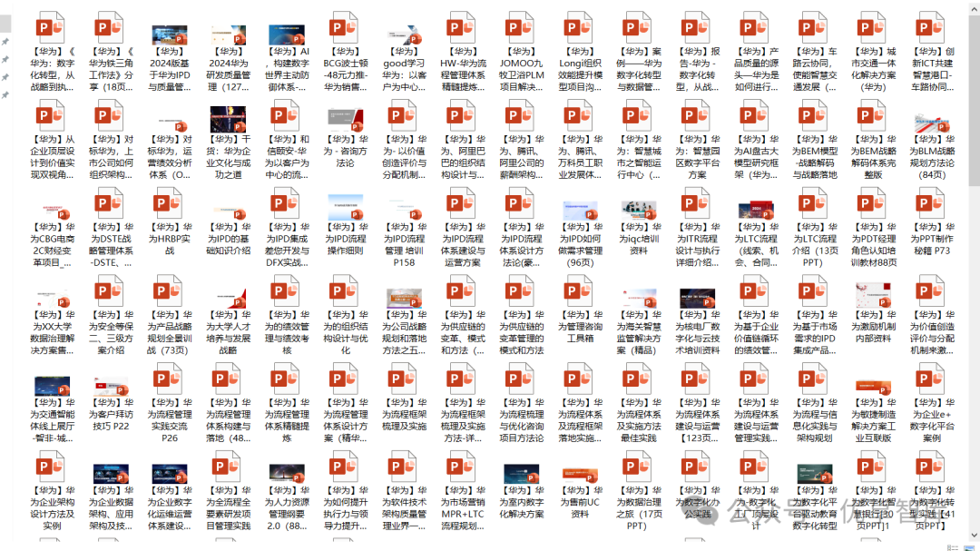Select the 华为ITR流程设计与执行详细介绍 file
The image size is (980, 551).
click(x=697, y=204)
